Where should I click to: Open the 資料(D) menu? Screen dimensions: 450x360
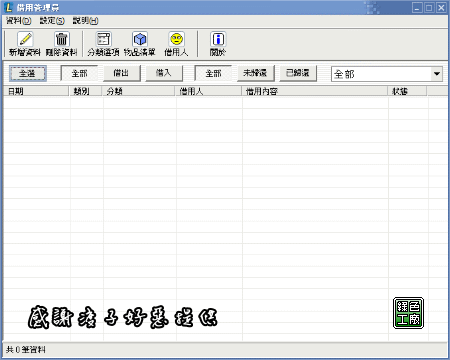click(x=19, y=21)
